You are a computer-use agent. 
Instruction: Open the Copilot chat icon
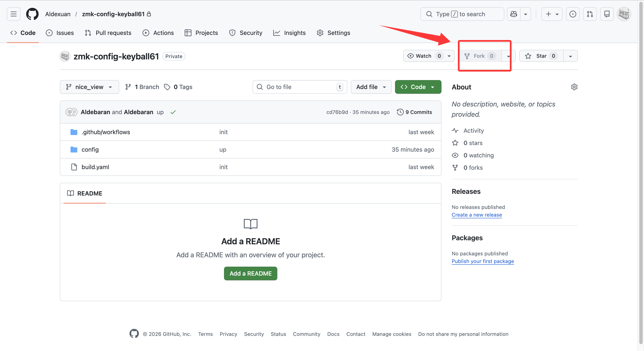513,14
